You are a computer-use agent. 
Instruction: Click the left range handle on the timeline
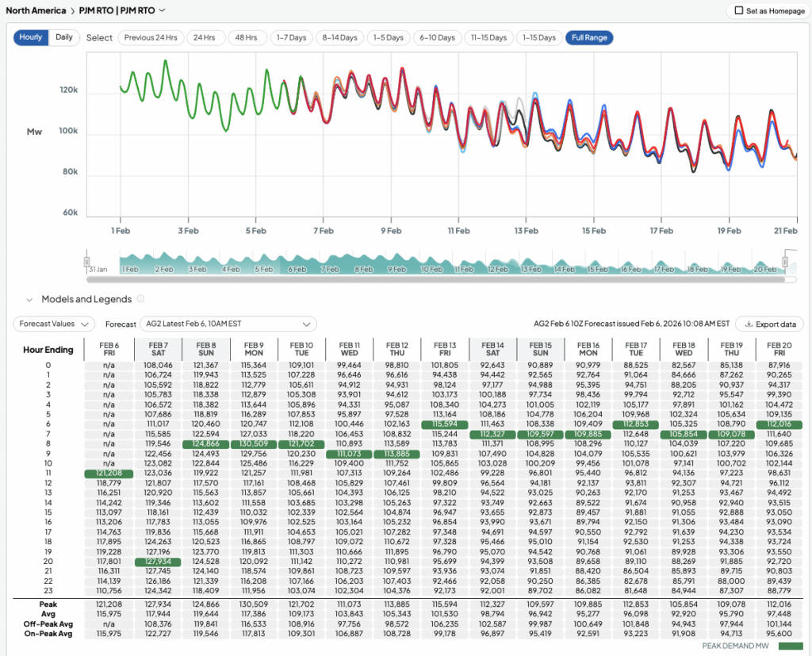(x=87, y=263)
